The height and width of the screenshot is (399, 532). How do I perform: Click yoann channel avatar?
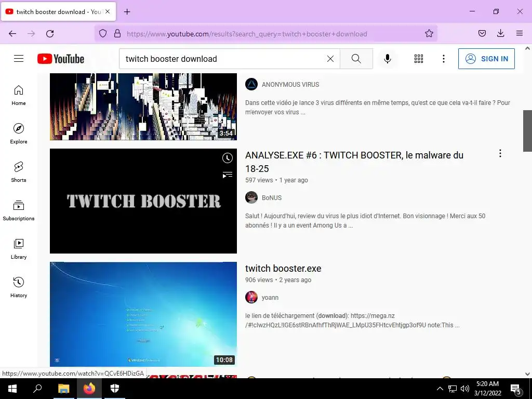(251, 297)
